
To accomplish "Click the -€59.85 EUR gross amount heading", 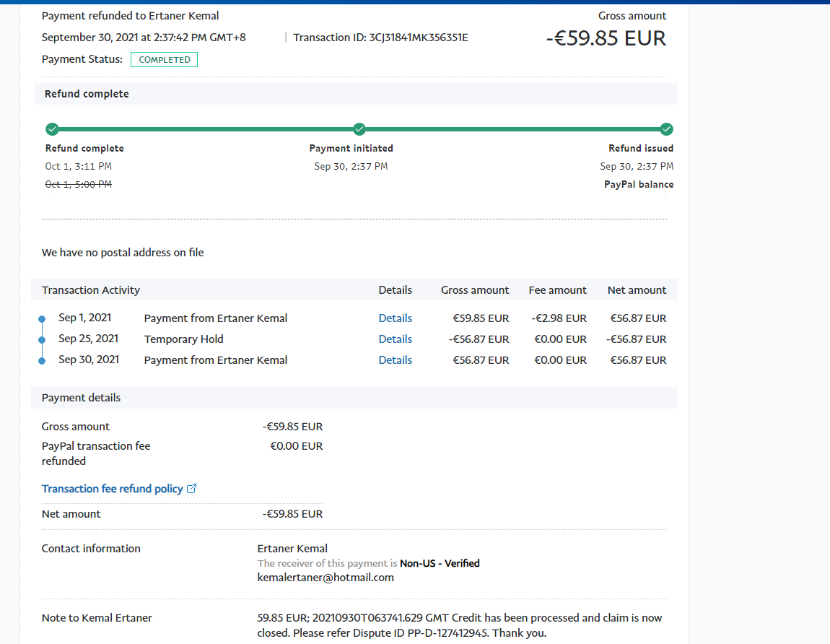I will coord(606,38).
